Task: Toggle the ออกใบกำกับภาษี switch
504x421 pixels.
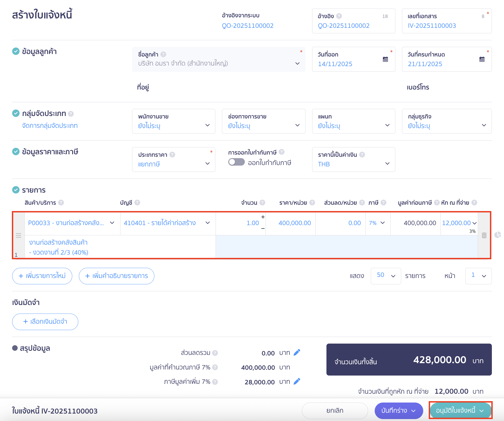Action: (x=236, y=162)
